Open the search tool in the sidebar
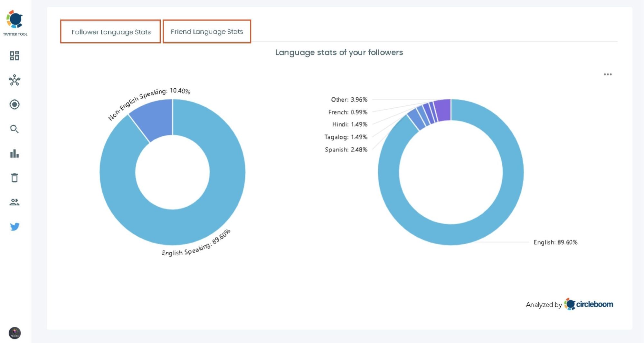Image resolution: width=644 pixels, height=343 pixels. (x=14, y=129)
